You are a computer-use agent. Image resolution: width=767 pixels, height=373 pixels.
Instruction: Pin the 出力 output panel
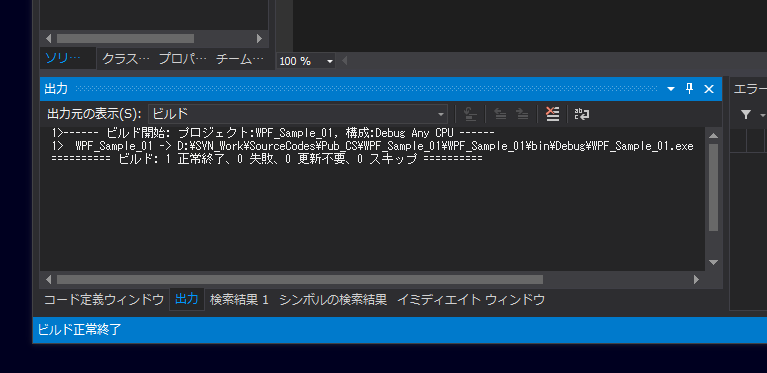[x=690, y=88]
